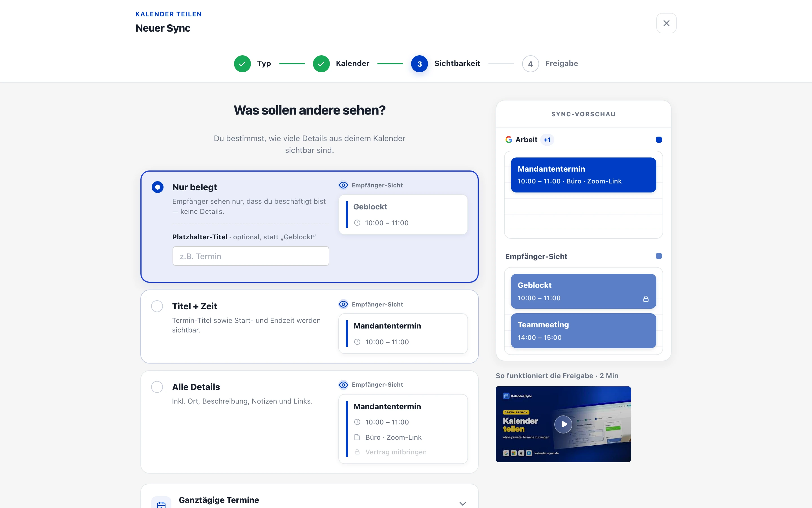Select the Titel + Zeit radio option
The height and width of the screenshot is (508, 812).
[157, 306]
